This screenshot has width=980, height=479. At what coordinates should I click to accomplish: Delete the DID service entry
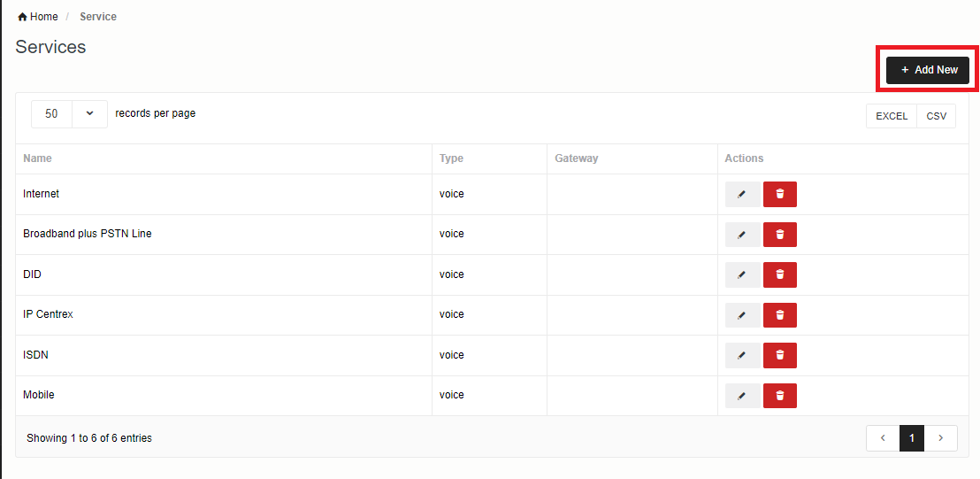[779, 275]
